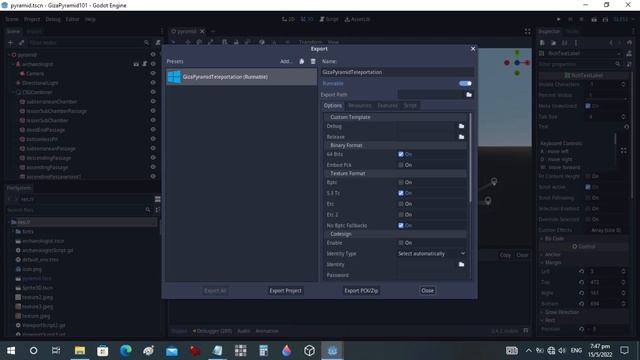Click Export Project button
This screenshot has height=360, width=640.
tap(285, 291)
